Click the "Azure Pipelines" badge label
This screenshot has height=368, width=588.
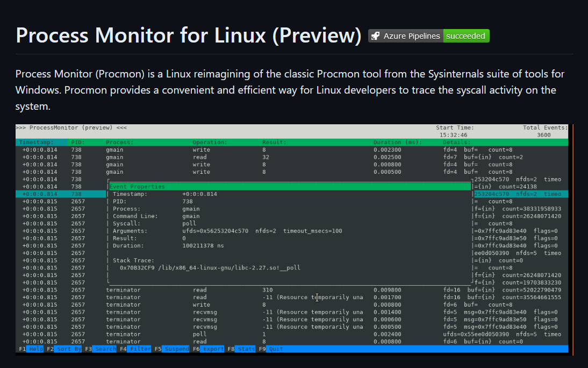point(411,36)
